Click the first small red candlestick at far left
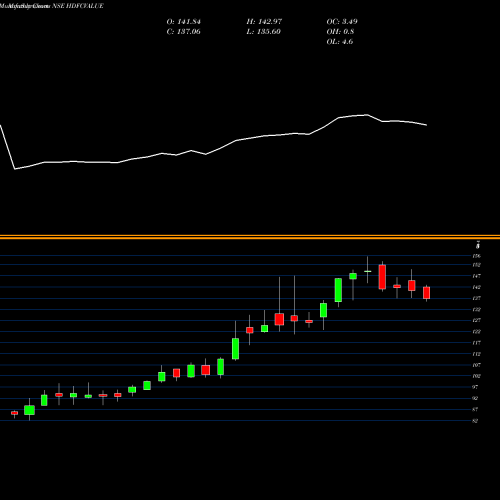 (x=14, y=413)
